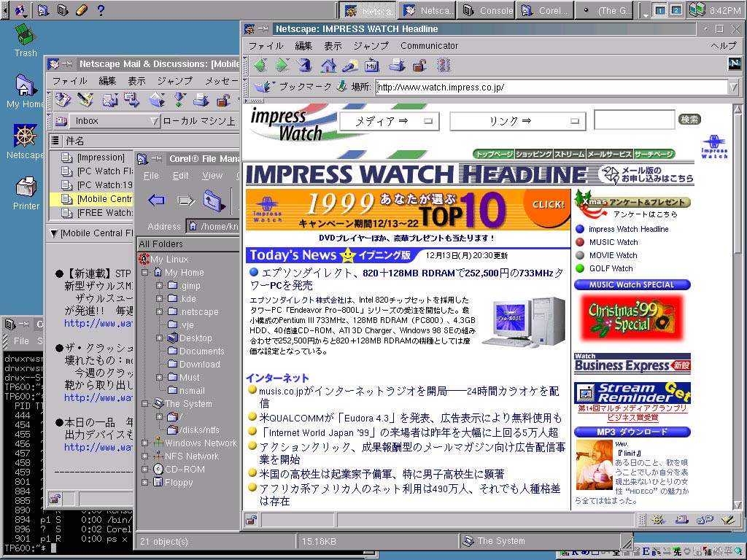
Task: Open the Trash icon on the desktop
Action: coord(26,39)
